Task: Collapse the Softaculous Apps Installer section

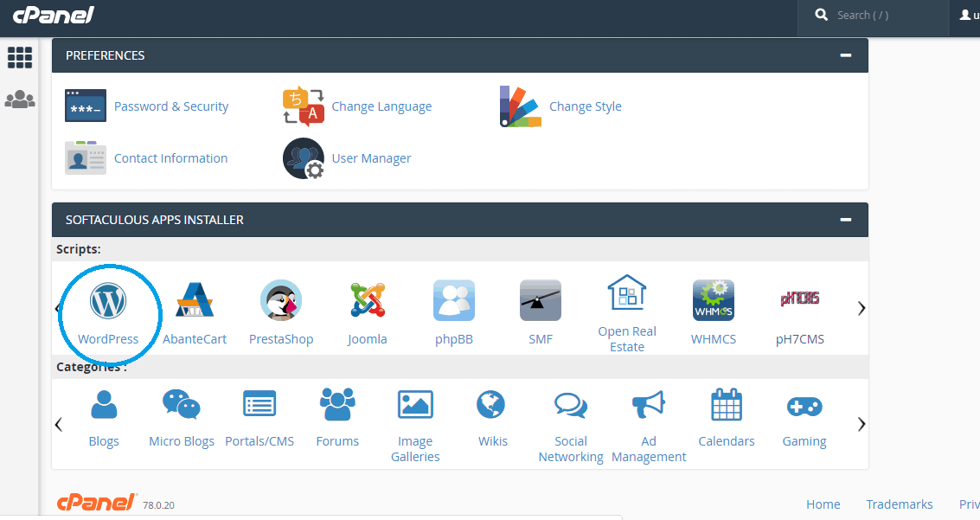Action: pos(846,220)
